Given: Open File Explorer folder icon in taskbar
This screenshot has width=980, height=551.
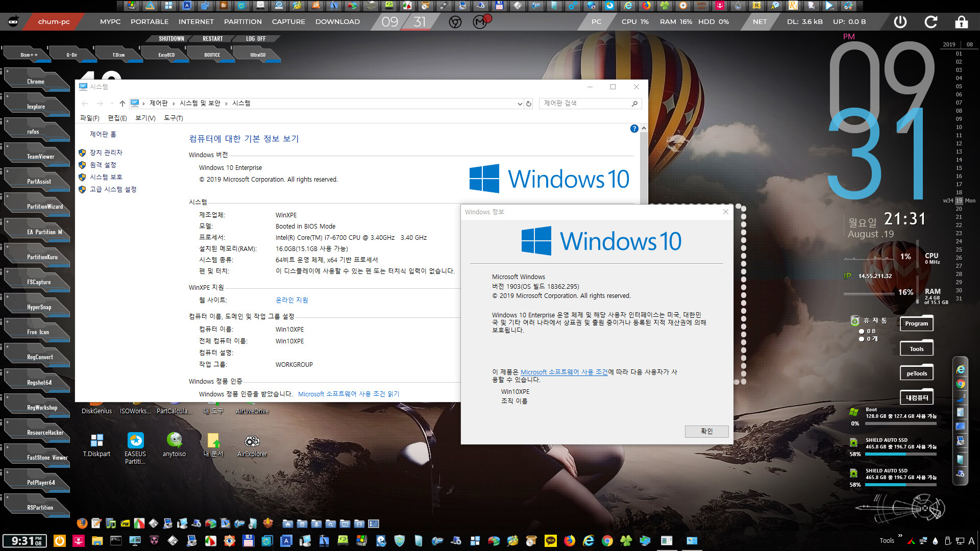Looking at the screenshot, I should (97, 541).
